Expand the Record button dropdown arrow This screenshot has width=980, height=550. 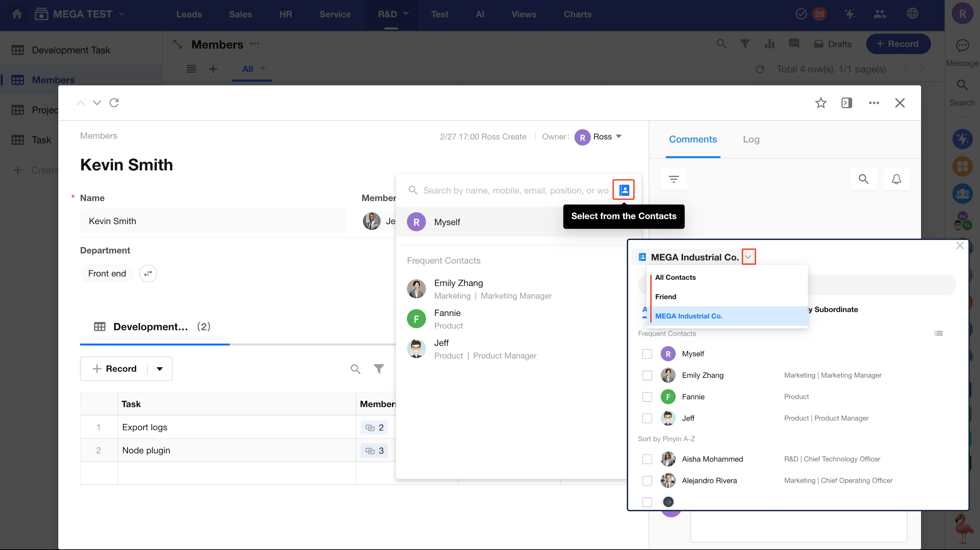pos(160,368)
